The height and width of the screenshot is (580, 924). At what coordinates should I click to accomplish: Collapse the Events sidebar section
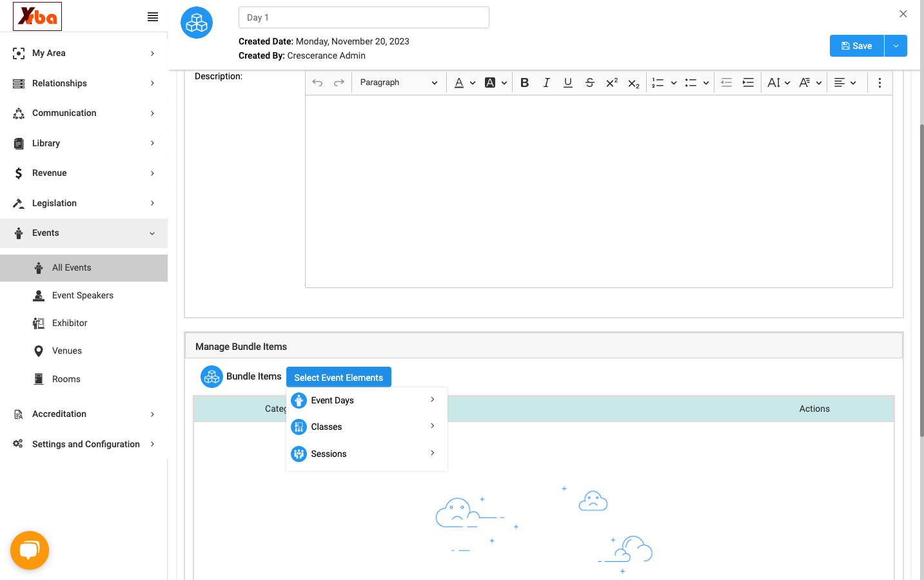[84, 233]
